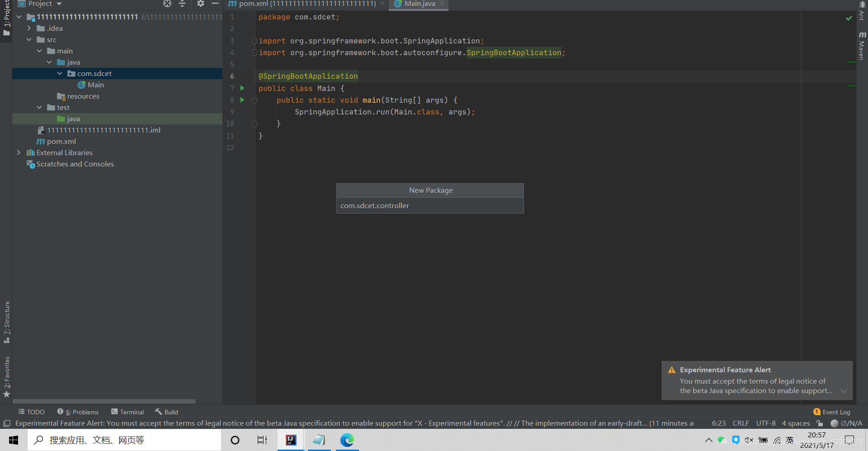The image size is (868, 451).
Task: Show hidden tray icons chevron
Action: (x=708, y=440)
